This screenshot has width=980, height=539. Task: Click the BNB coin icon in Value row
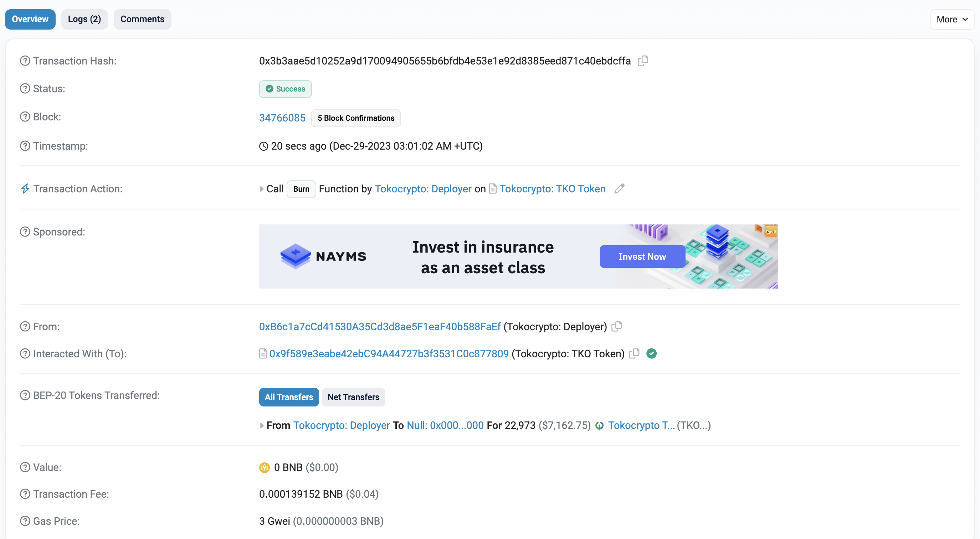coord(265,467)
